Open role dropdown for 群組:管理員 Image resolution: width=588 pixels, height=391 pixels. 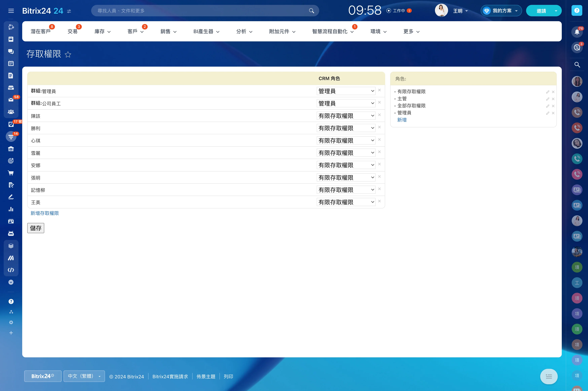346,91
